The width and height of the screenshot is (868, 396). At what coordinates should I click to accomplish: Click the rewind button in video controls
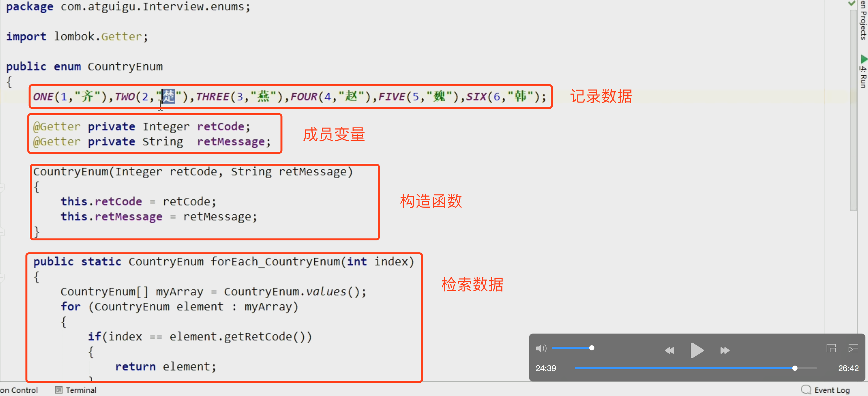[669, 350]
